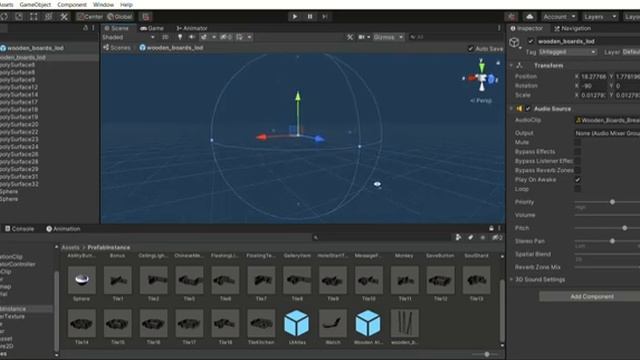640x360 pixels.
Task: Adjust the Stereo Pan slider handle
Action: (x=612, y=241)
